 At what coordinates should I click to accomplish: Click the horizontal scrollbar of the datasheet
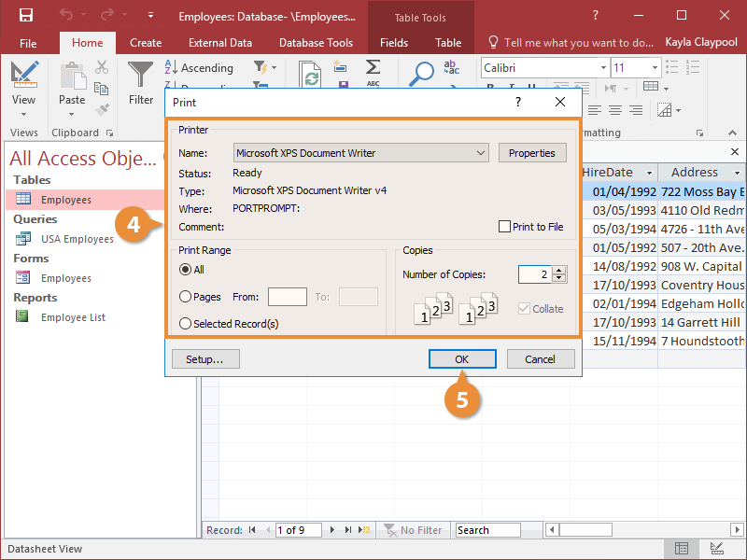pyautogui.click(x=644, y=530)
